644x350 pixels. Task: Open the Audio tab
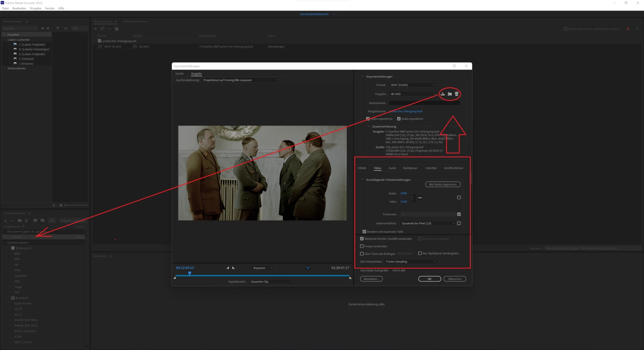pyautogui.click(x=392, y=168)
